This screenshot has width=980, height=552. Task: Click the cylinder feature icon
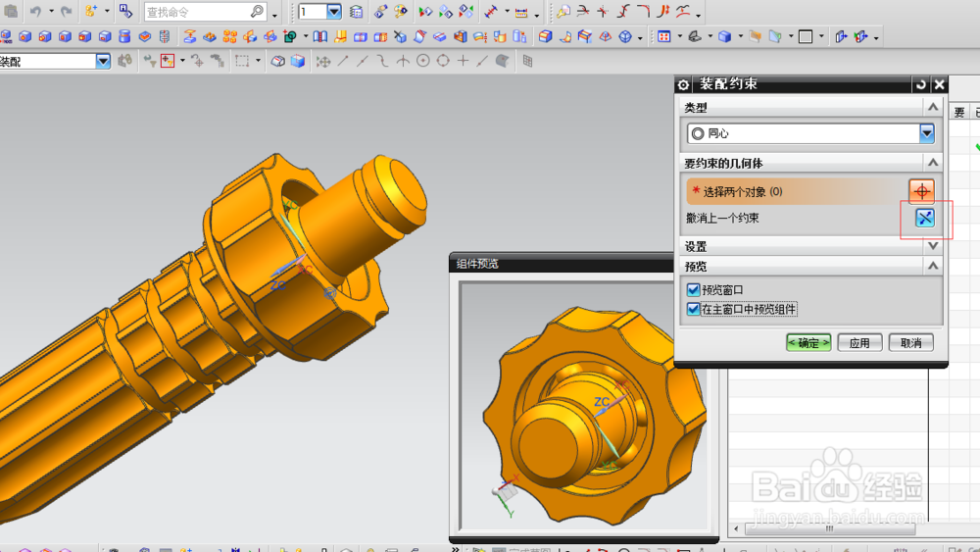click(x=125, y=37)
